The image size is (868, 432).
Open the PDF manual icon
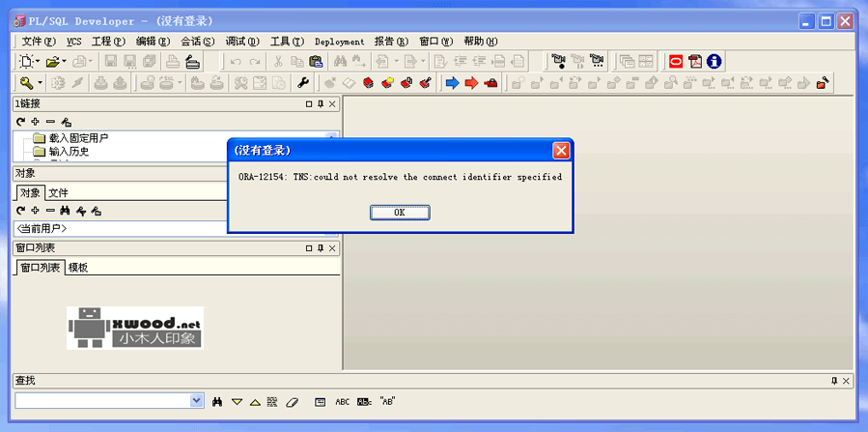(x=695, y=61)
